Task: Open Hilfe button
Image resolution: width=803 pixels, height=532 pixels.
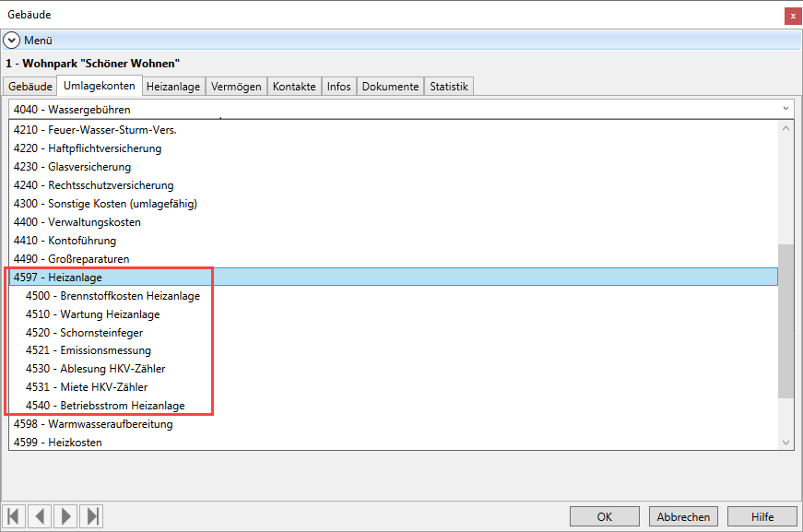Action: click(x=762, y=517)
